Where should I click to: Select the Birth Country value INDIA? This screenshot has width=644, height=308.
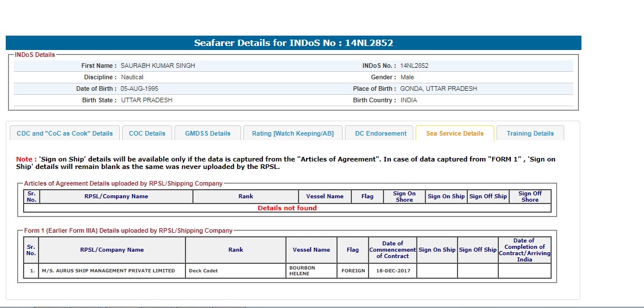pyautogui.click(x=409, y=100)
